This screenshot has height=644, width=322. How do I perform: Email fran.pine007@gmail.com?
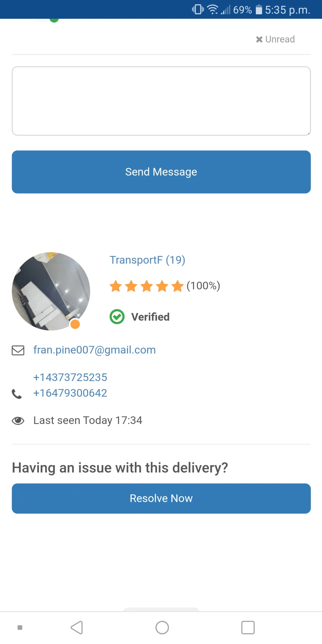click(x=94, y=350)
